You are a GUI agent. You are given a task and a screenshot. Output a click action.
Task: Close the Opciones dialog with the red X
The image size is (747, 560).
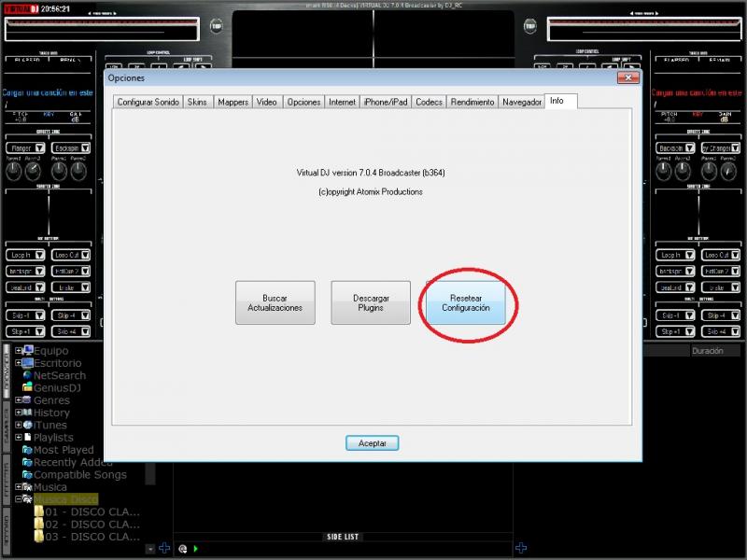point(627,77)
